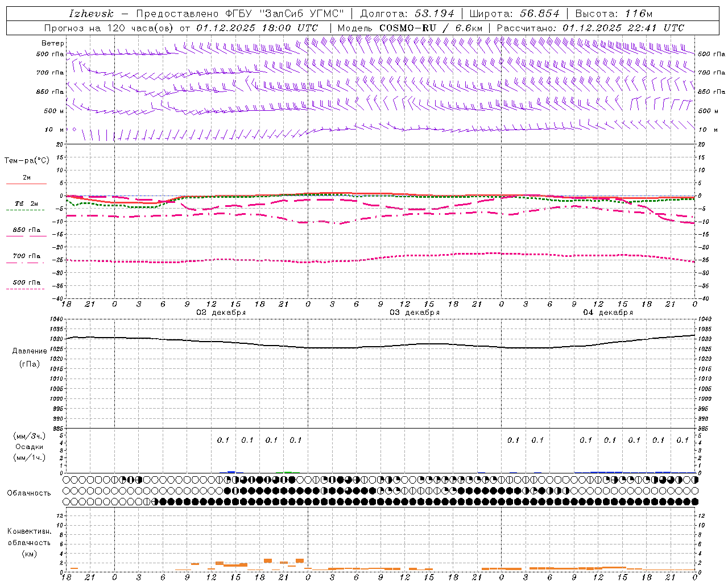Click the "10 м" wind level label on left
728x582 pixels.
tap(54, 130)
